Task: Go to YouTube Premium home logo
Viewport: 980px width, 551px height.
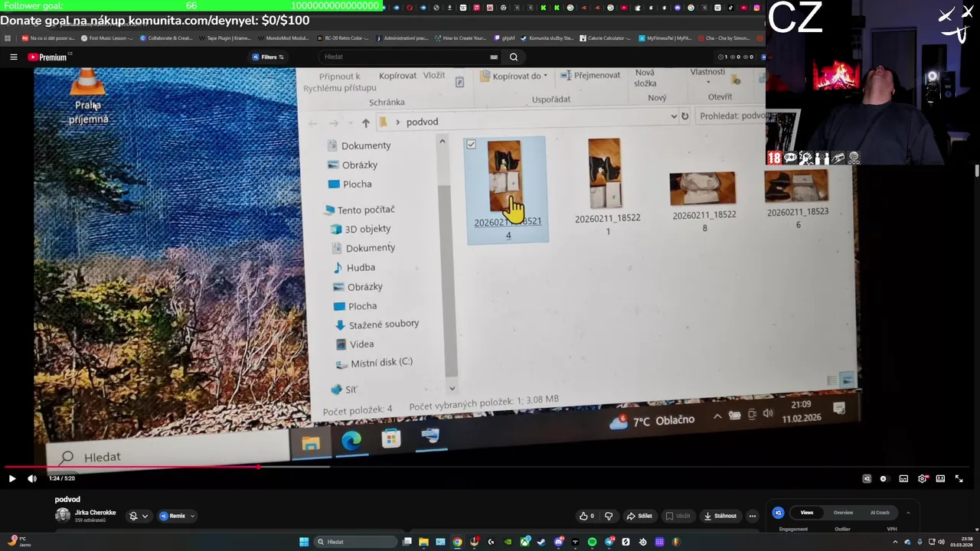Action: (x=49, y=57)
